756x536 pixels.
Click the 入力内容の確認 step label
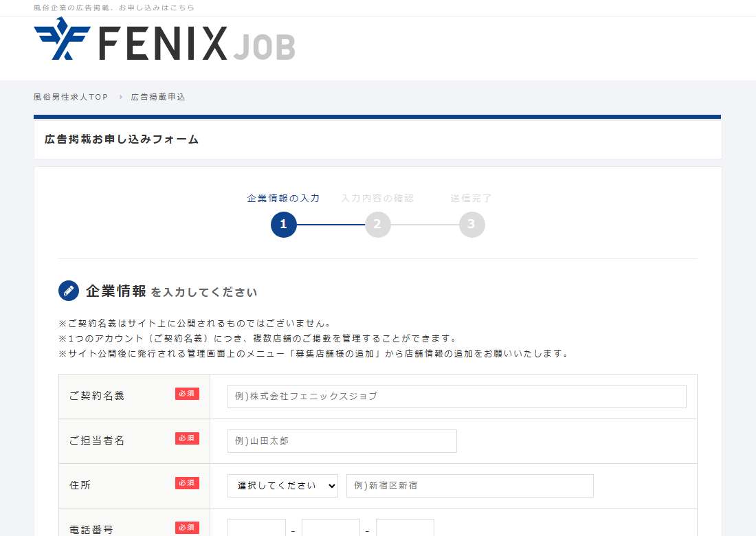click(377, 198)
